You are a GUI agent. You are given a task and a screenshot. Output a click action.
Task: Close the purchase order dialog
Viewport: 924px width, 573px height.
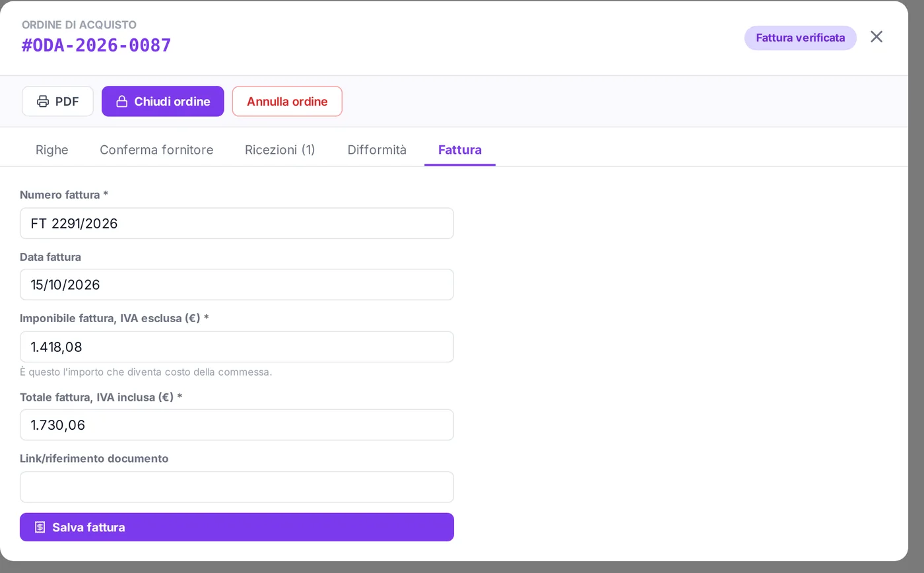point(876,37)
